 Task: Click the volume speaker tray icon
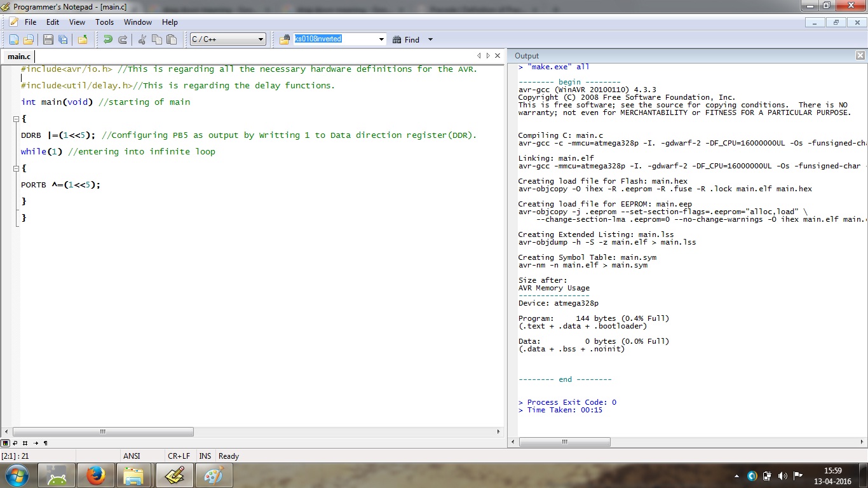782,475
